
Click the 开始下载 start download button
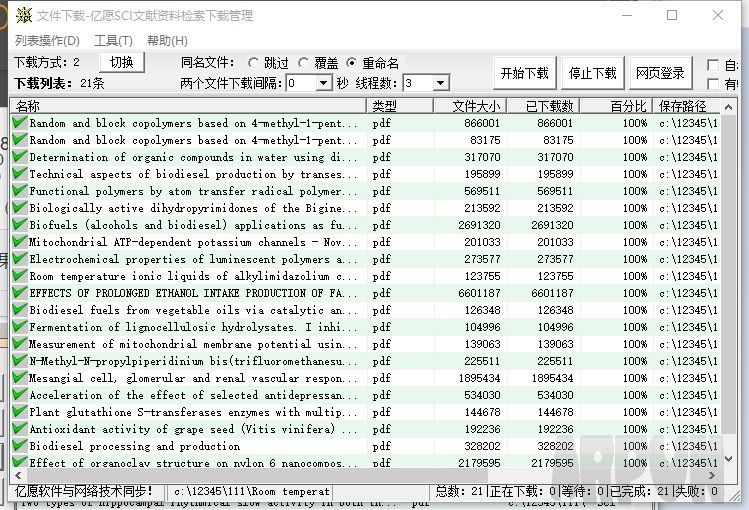(524, 73)
